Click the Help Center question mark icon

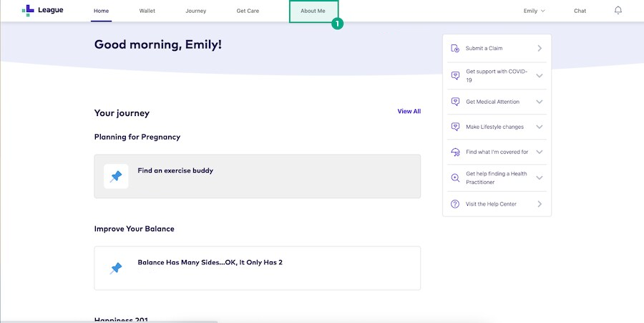click(x=455, y=204)
